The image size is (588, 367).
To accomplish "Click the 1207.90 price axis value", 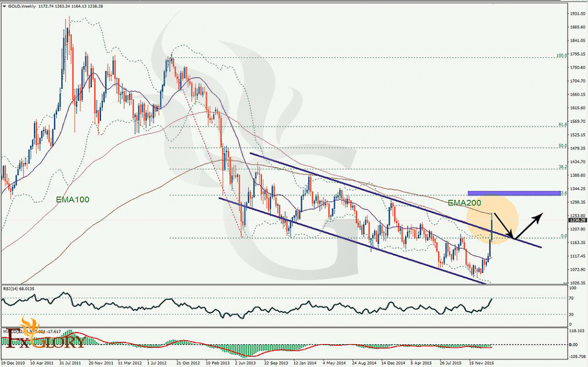I will (x=578, y=229).
